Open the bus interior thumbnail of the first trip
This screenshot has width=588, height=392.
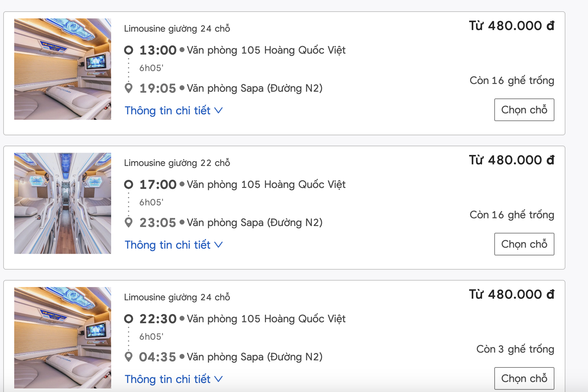pos(63,69)
